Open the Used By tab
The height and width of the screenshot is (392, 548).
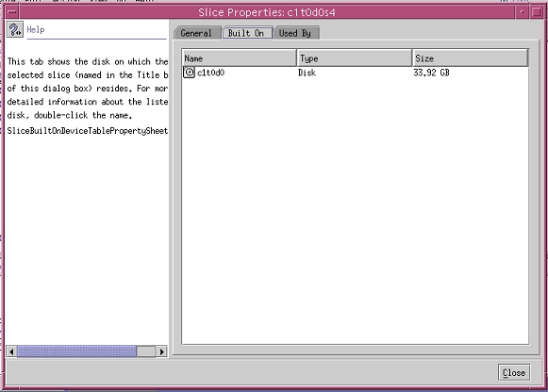(x=296, y=33)
